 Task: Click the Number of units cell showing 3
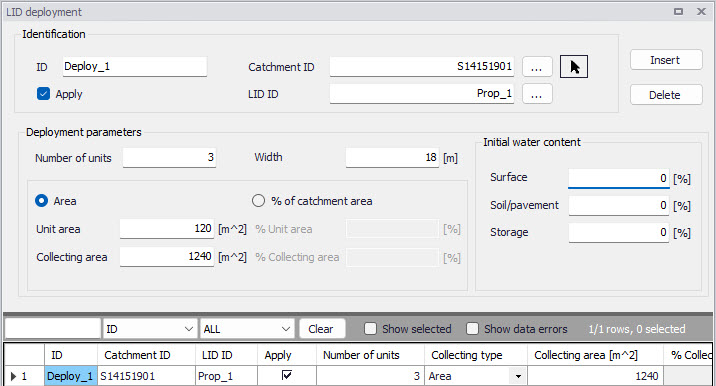[x=370, y=376]
